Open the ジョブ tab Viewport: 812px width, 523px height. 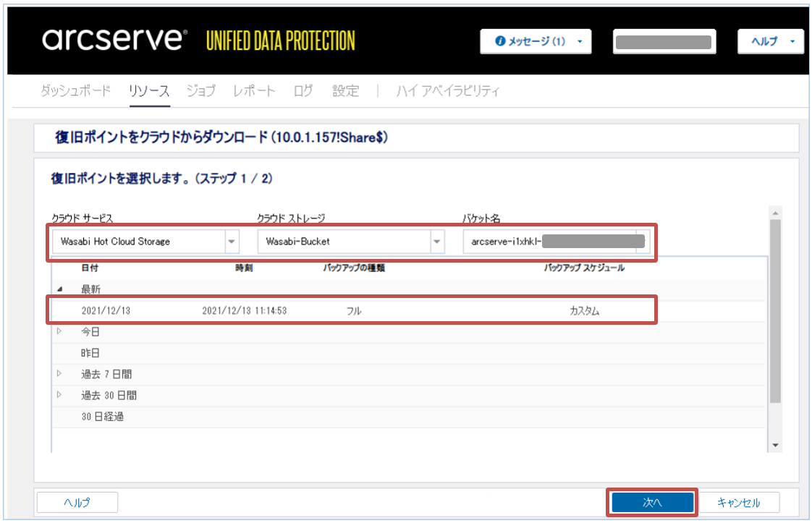pos(201,90)
